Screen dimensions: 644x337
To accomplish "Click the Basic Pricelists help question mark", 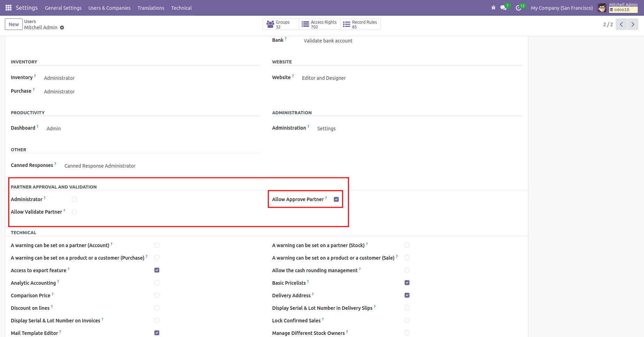I will (x=308, y=281).
